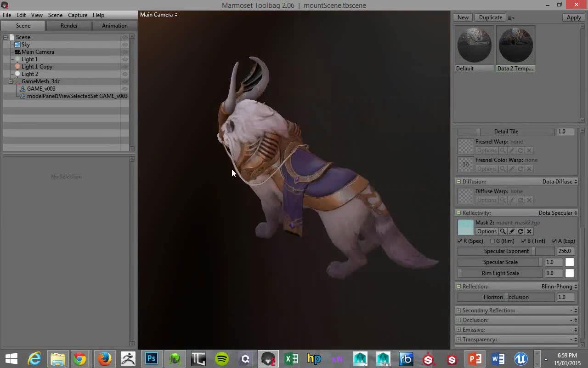
Task: Clear the Mask 2 texture with X icon
Action: (529, 231)
